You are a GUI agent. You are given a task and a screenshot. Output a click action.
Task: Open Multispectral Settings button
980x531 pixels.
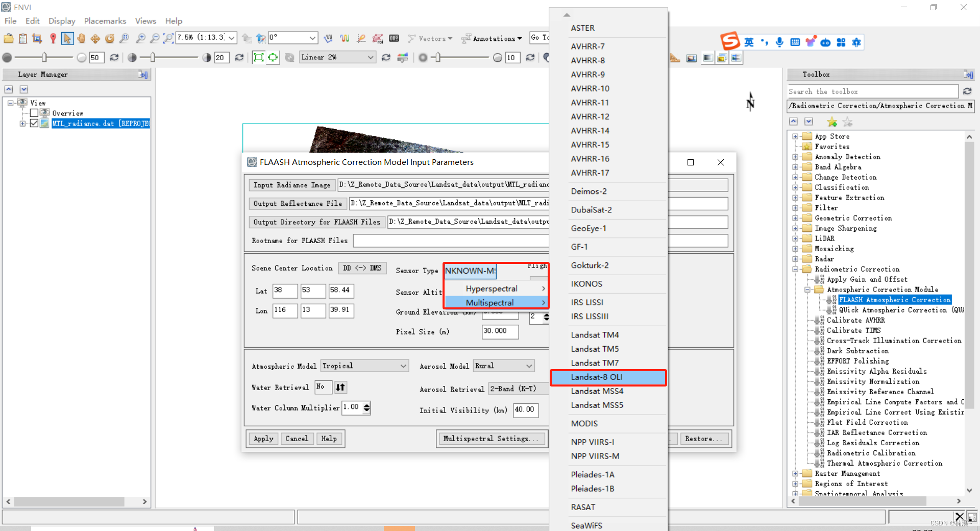491,439
